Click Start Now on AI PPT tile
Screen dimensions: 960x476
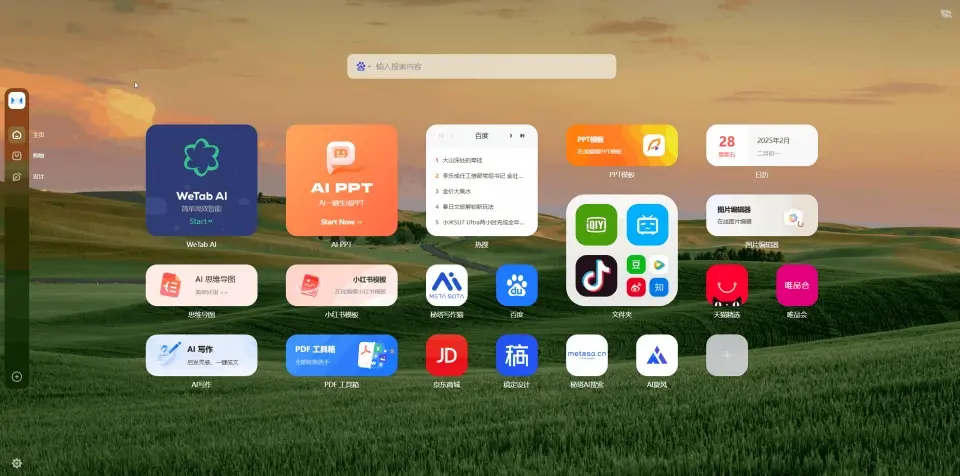click(x=342, y=222)
